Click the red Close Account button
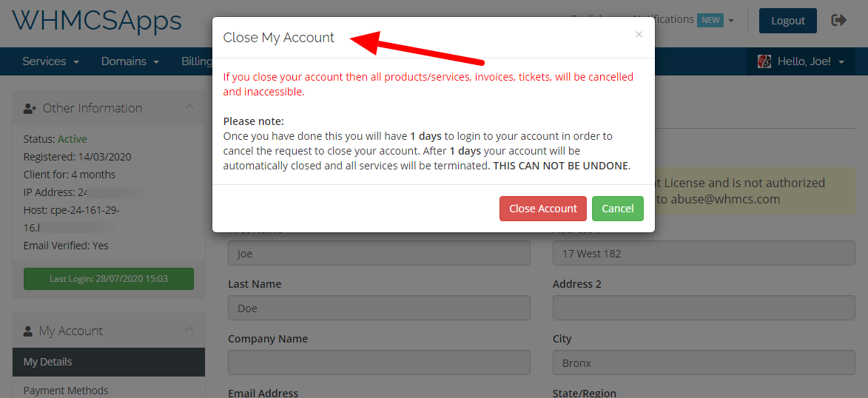This screenshot has height=398, width=868. point(542,209)
